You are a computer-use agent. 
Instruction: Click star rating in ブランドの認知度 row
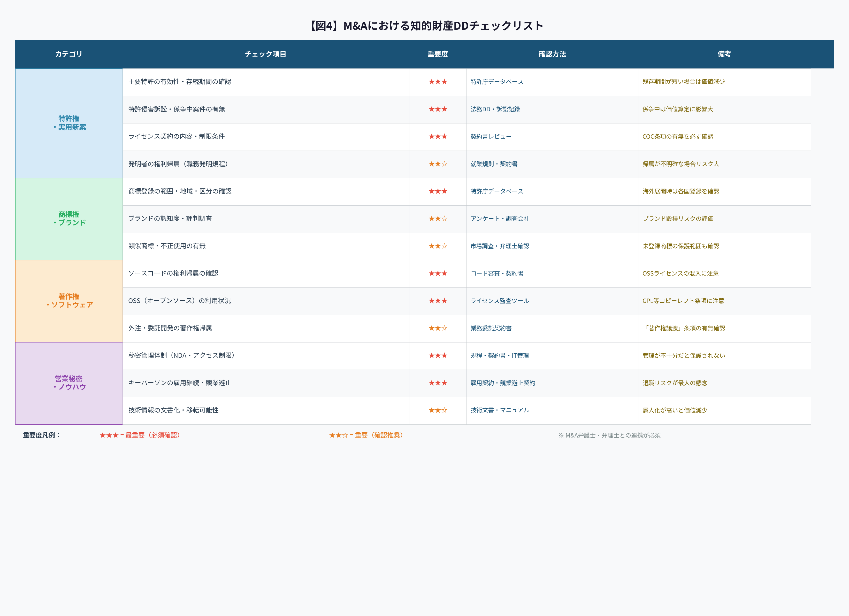click(x=438, y=219)
